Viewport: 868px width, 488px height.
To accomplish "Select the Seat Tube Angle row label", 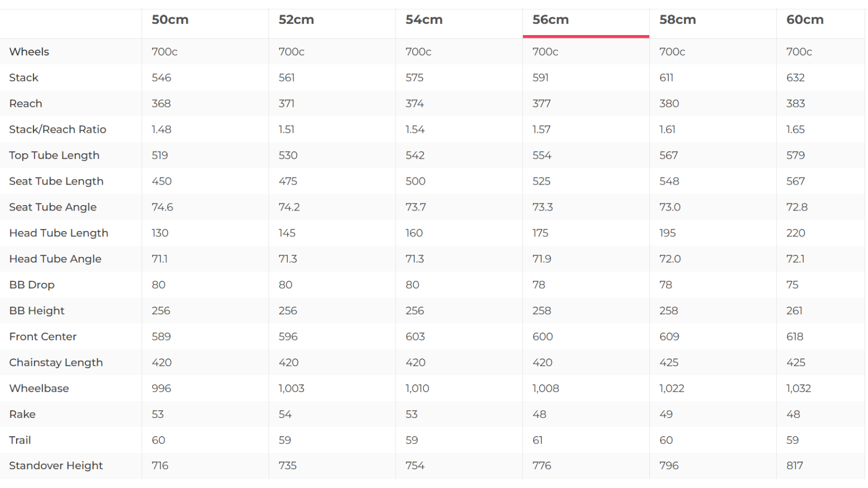I will (x=53, y=207).
